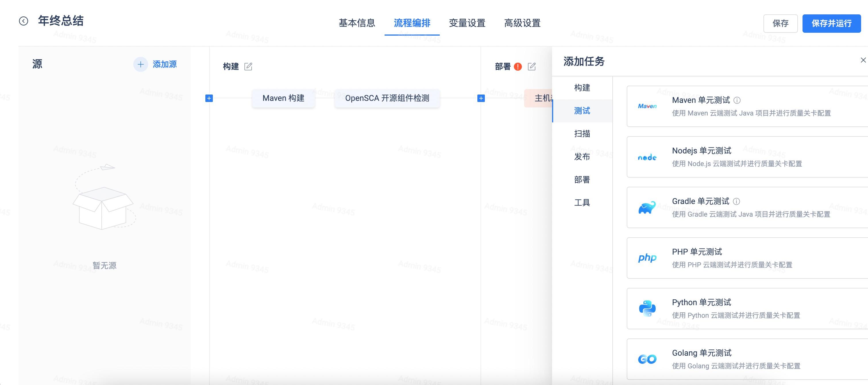Select the Gradle elephant icon
This screenshot has height=385, width=868.
point(647,207)
